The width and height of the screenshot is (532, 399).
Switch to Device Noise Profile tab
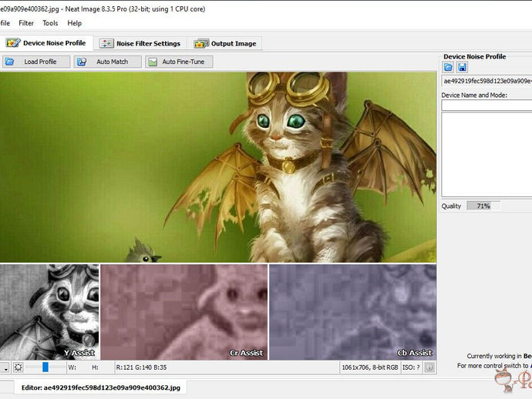(46, 43)
